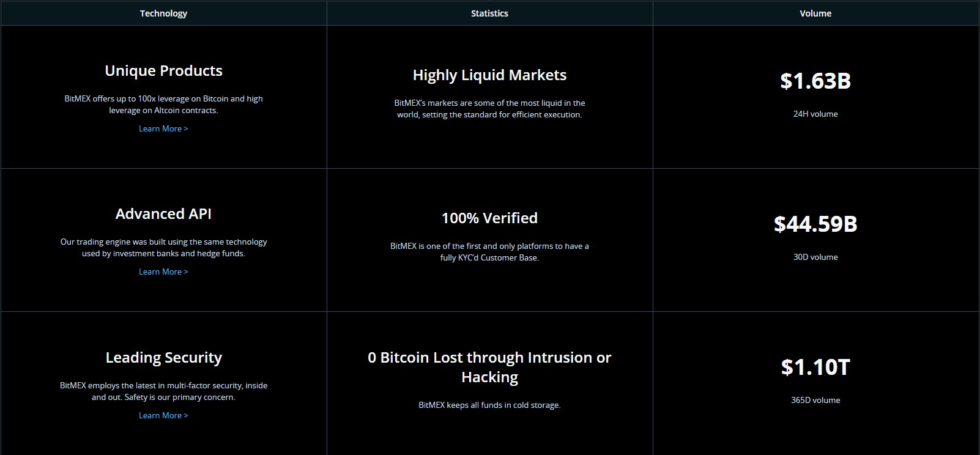Click the Unique Products heading
The height and width of the screenshot is (455, 980).
click(163, 71)
